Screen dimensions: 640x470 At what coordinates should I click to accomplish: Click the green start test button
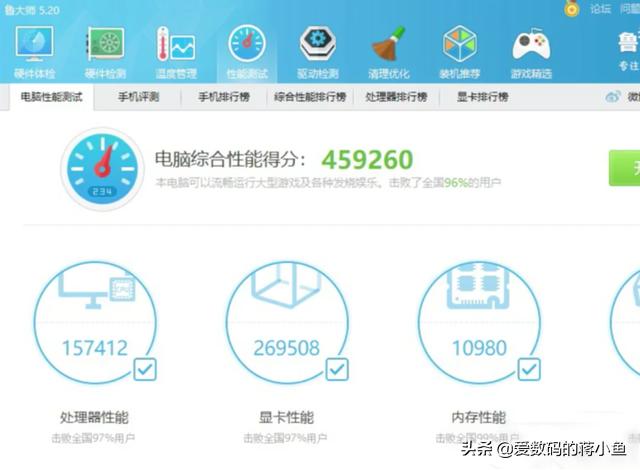click(x=624, y=168)
